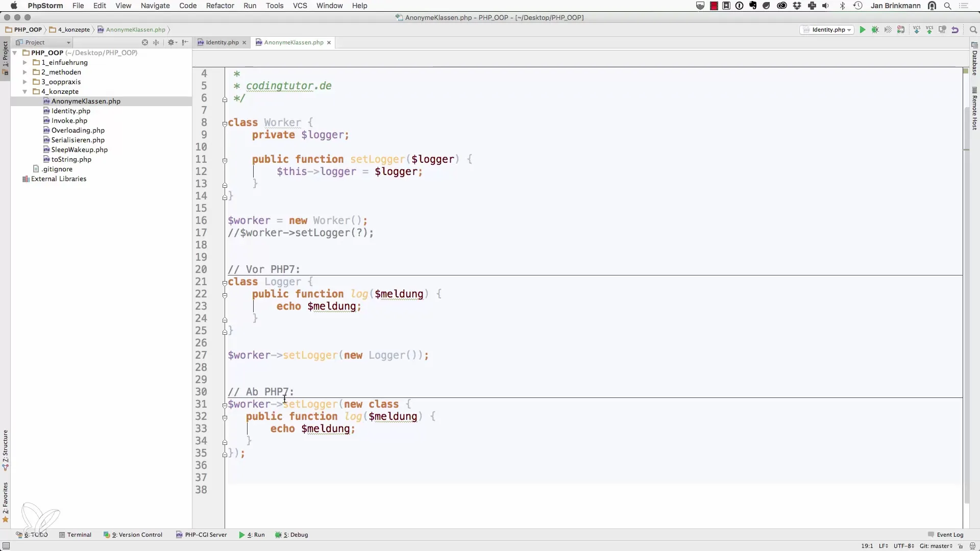Close the AnonymeKlassen.php tab
The width and height of the screenshot is (980, 551).
coord(329,43)
